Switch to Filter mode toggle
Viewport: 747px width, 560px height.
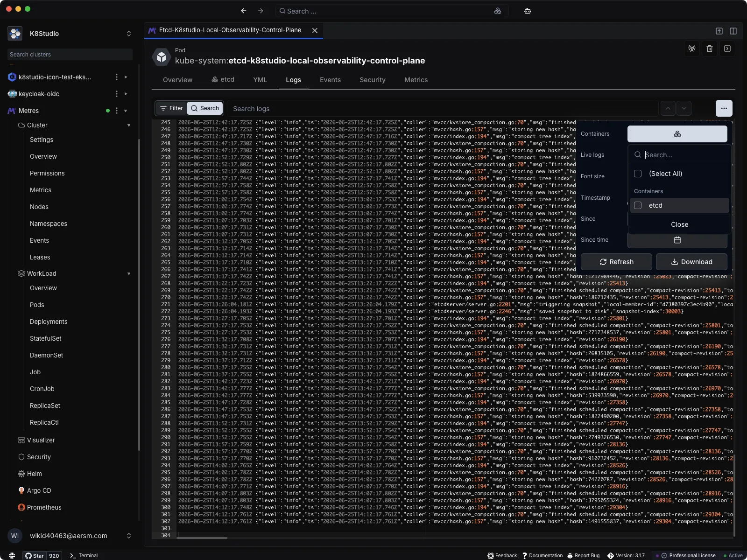(x=171, y=108)
